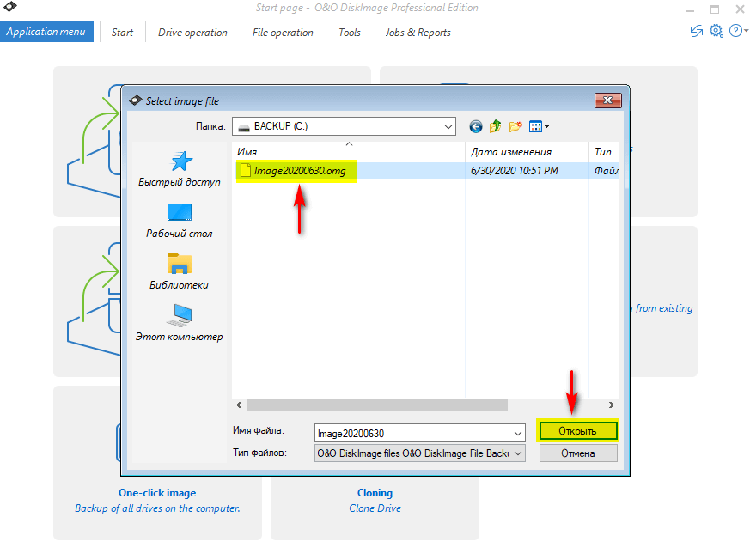The image size is (750, 560).
Task: Click Clone Drive subtitle text
Action: coord(375,508)
